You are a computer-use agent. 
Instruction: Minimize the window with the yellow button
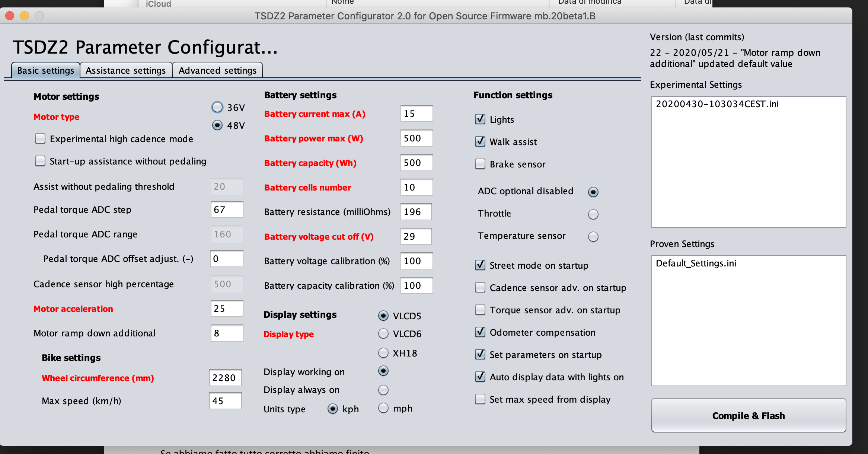[x=25, y=16]
